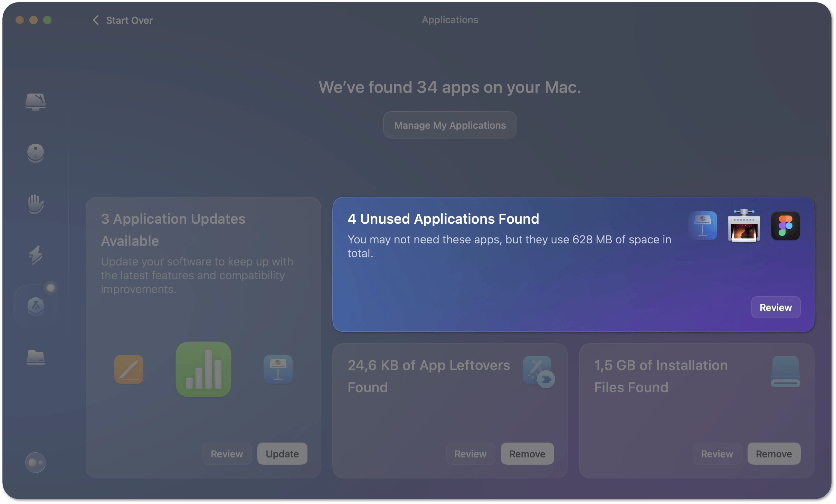Review the application updates

[x=227, y=454]
